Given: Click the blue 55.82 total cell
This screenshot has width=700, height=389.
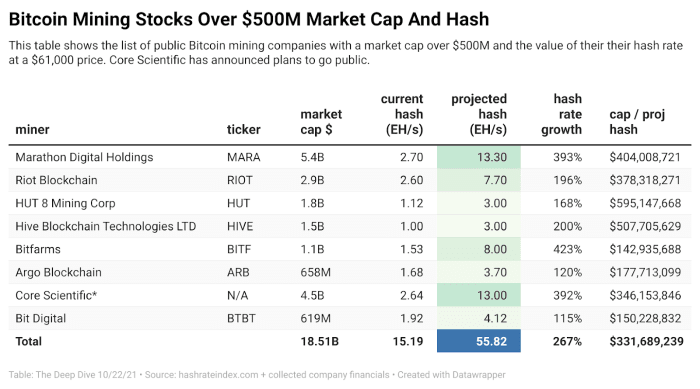Looking at the screenshot, I should coord(479,341).
